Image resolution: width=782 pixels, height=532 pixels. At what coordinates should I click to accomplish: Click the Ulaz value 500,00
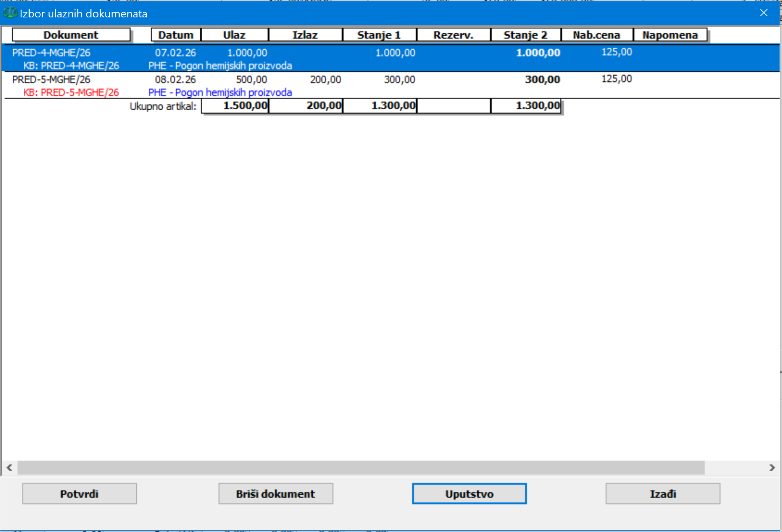tap(252, 80)
